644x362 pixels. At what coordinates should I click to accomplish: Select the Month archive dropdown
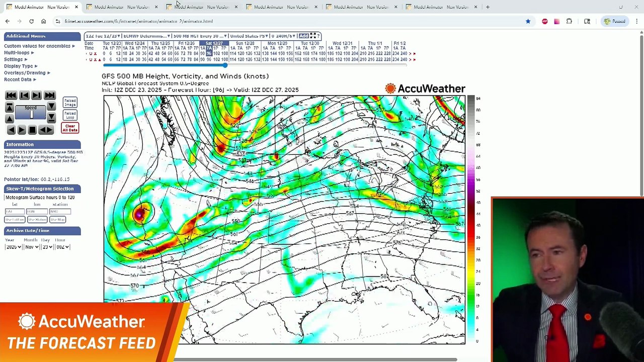[32, 247]
